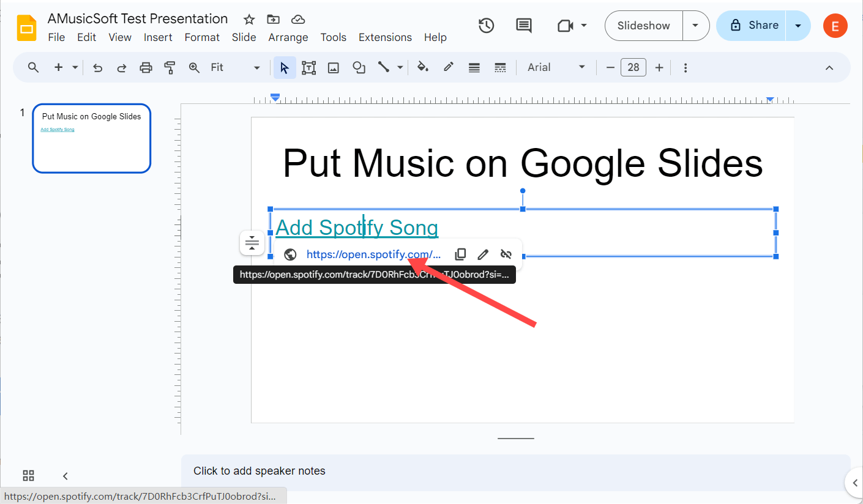Search the menus magnifier icon
863x504 pixels.
(34, 67)
